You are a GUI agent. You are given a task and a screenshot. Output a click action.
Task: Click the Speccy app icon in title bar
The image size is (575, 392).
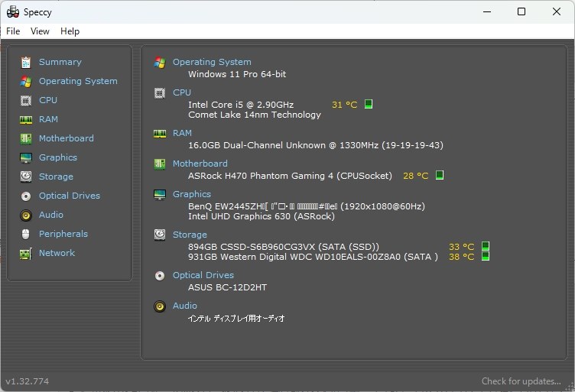pos(13,11)
